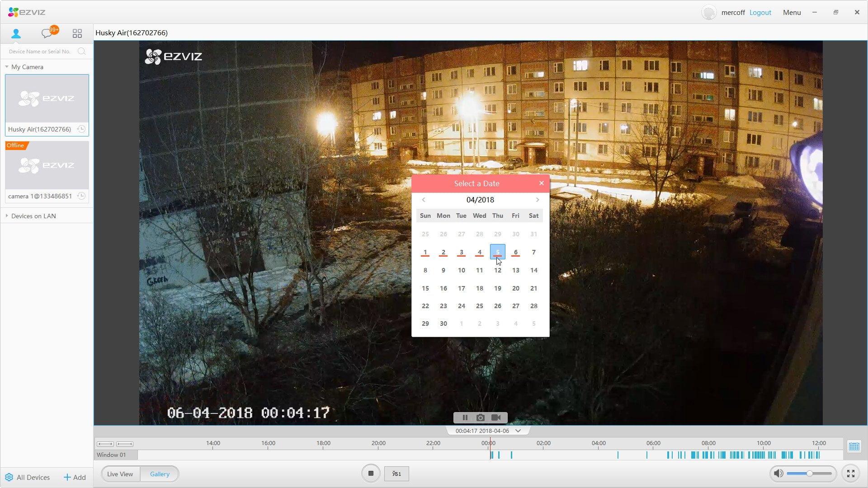The image size is (868, 488).
Task: Click the playback speed button
Action: point(396,474)
